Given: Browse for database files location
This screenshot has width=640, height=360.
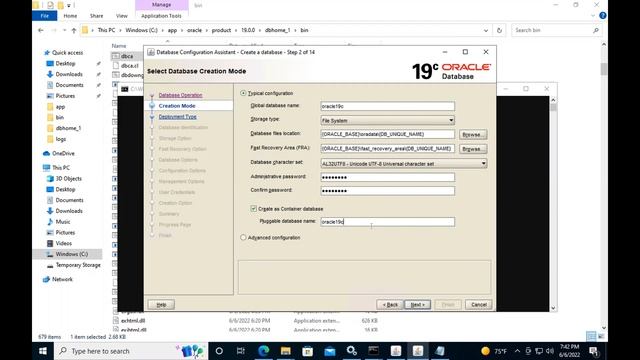Looking at the screenshot, I should [x=473, y=135].
